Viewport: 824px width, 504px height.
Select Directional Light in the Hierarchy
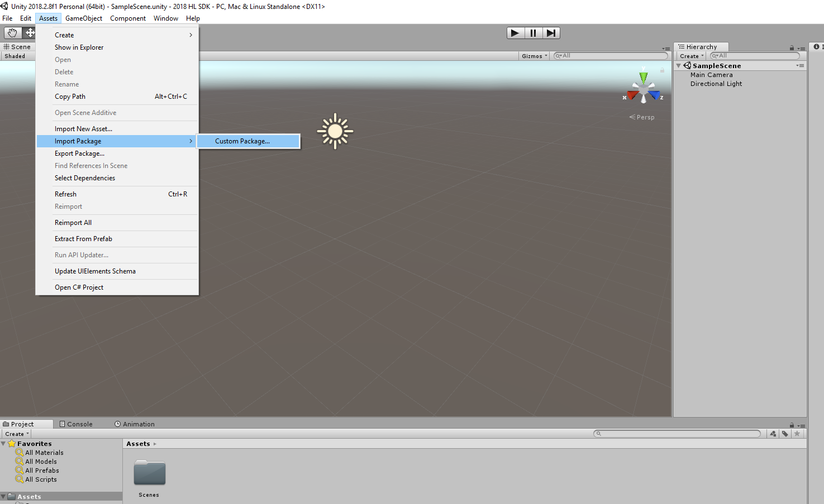point(716,84)
